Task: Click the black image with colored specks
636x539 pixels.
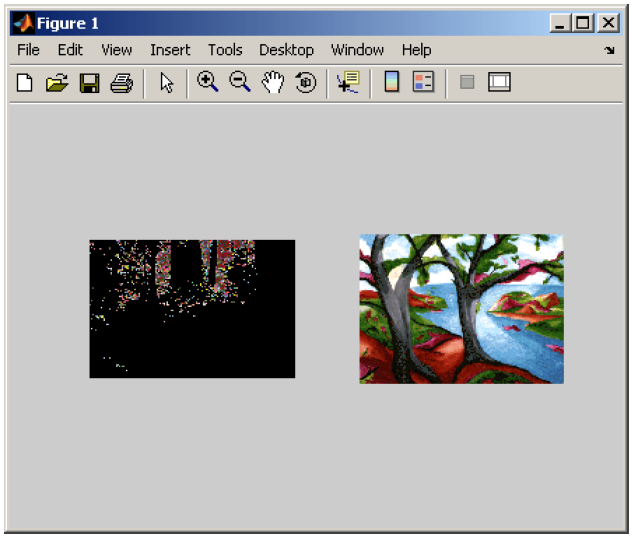Action: (192, 309)
